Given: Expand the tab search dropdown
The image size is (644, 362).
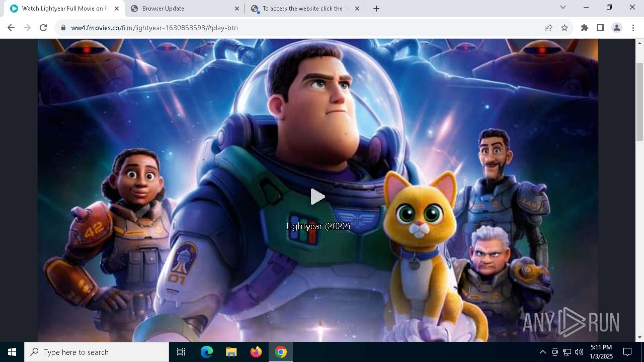Looking at the screenshot, I should click(x=563, y=7).
